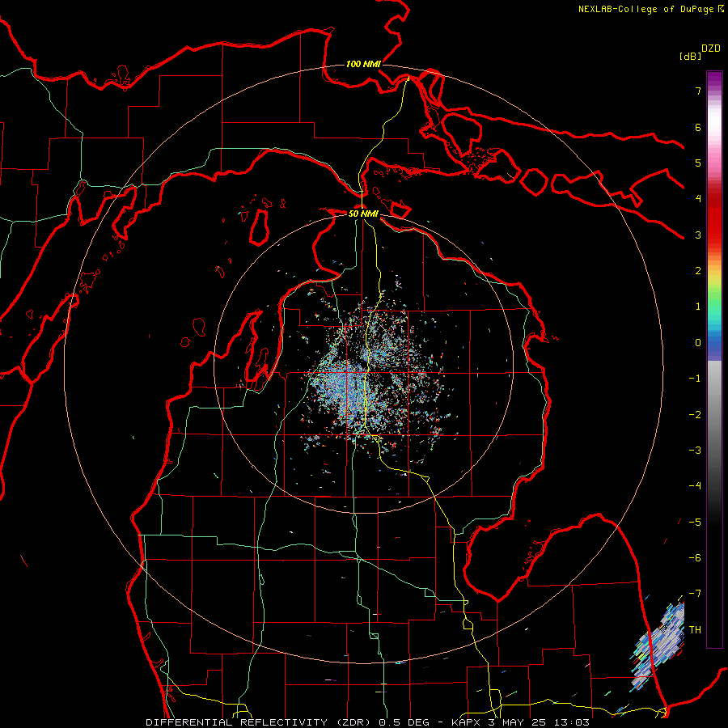Click the 100 NMI range ring label
Viewport: 728px width, 728px height.
pyautogui.click(x=363, y=64)
